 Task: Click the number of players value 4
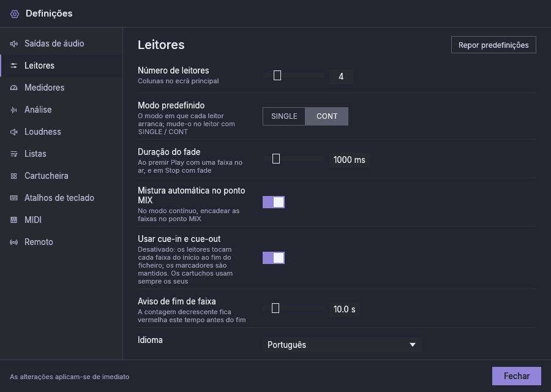pos(341,77)
